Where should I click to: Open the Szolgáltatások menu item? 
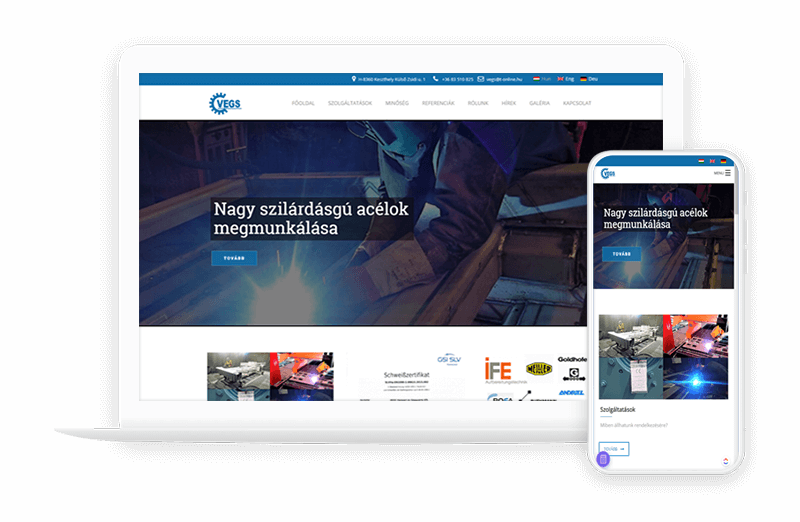coord(350,103)
